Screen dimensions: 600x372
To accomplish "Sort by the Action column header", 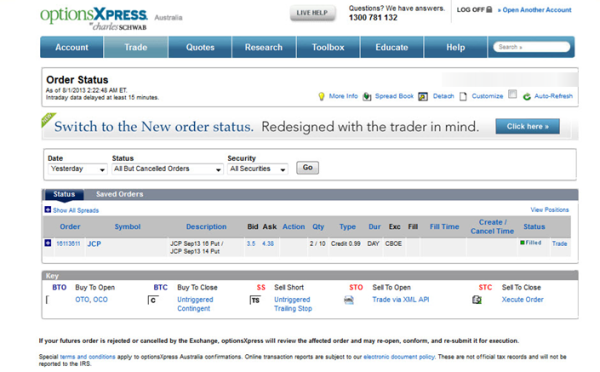I will [293, 227].
